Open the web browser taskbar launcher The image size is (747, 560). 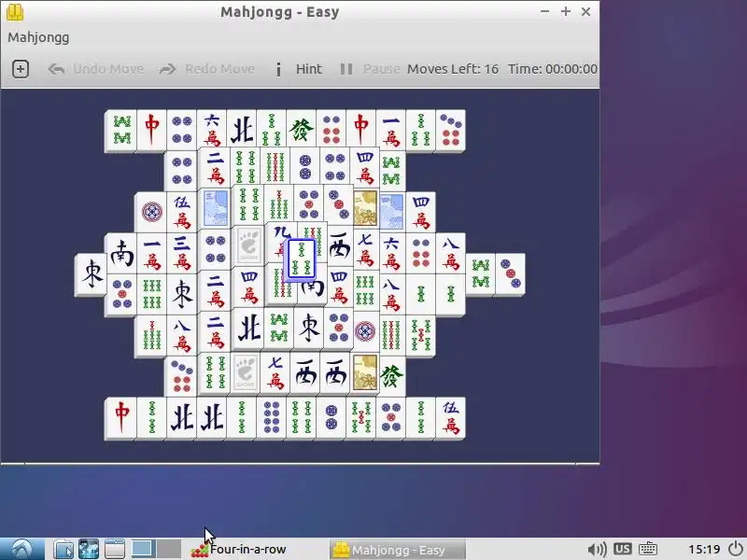click(89, 549)
